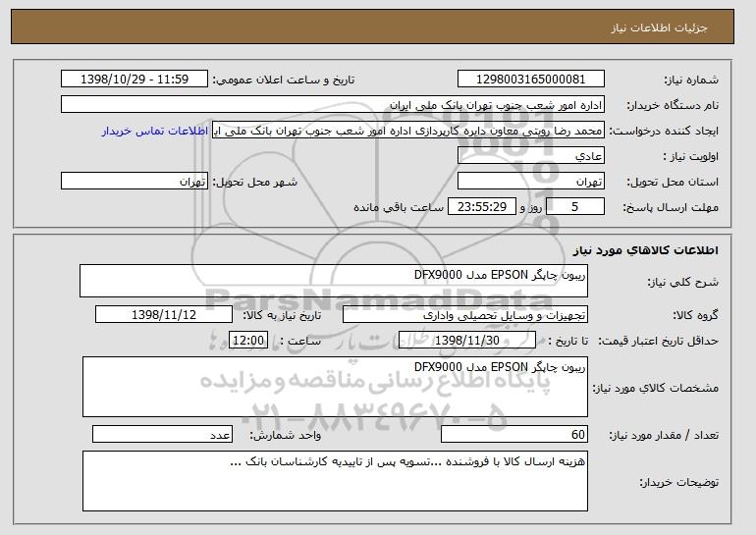Click the label تاریخ و ساعت اعلان عمومی

[x=284, y=80]
